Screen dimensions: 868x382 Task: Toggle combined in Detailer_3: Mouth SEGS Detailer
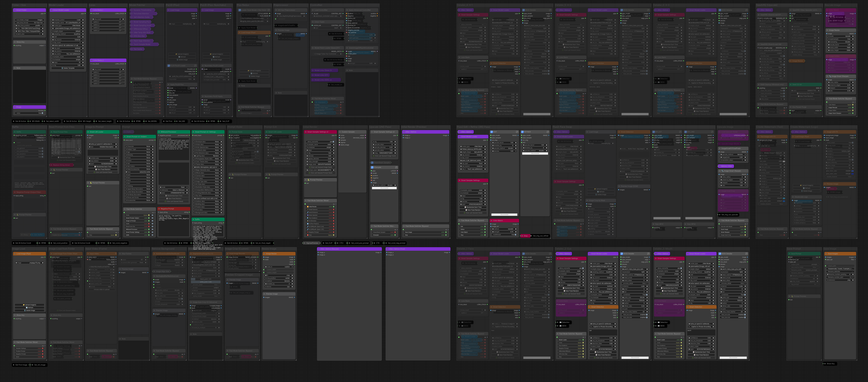[x=733, y=295]
